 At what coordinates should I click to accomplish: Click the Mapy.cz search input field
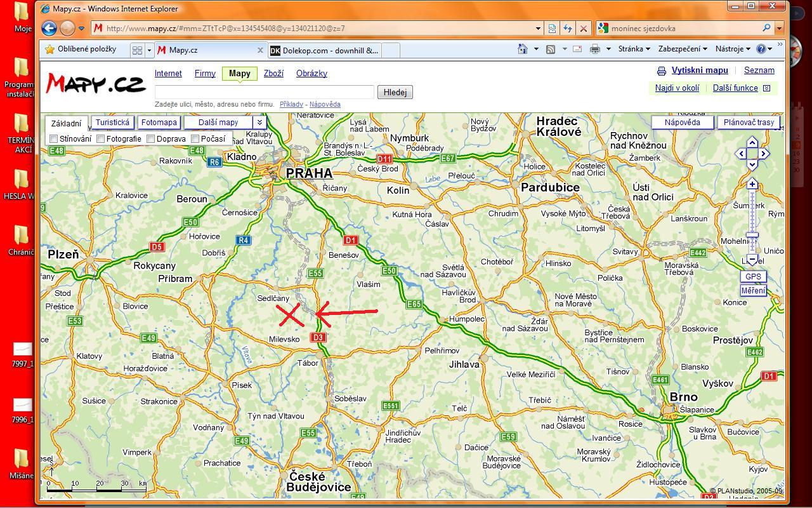[x=265, y=92]
